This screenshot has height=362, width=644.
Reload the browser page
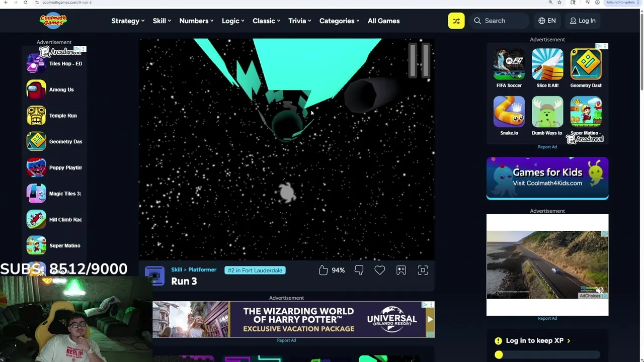tap(25, 3)
